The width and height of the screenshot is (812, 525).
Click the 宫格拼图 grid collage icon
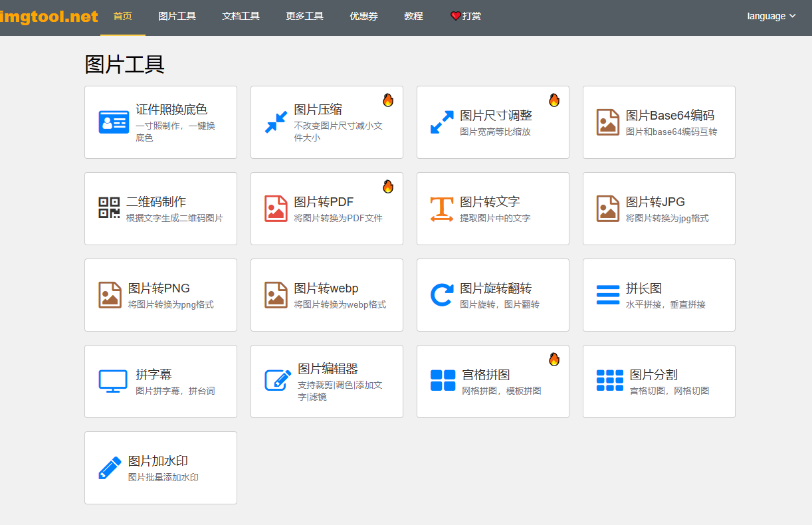point(441,381)
